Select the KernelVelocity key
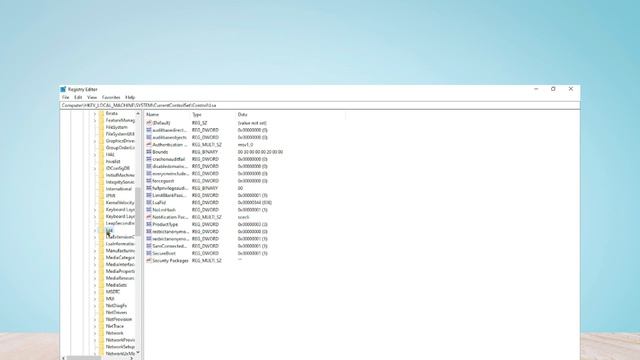The height and width of the screenshot is (360, 640). 120,203
